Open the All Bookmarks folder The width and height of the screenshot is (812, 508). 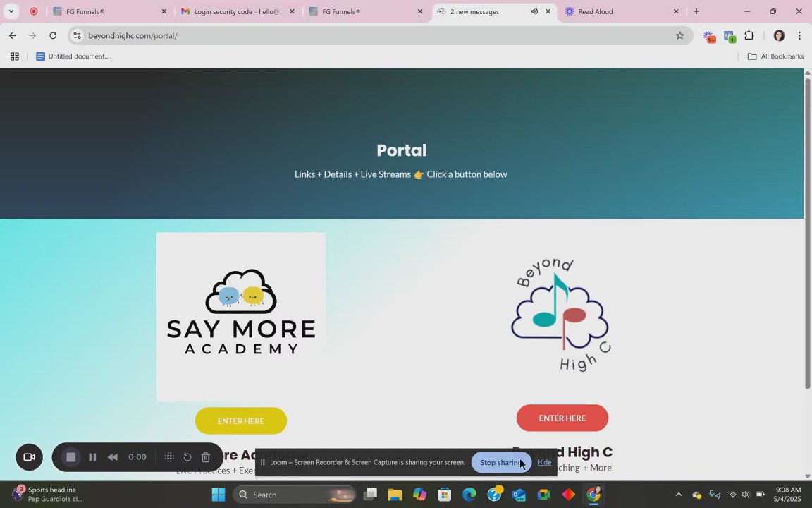pos(775,56)
